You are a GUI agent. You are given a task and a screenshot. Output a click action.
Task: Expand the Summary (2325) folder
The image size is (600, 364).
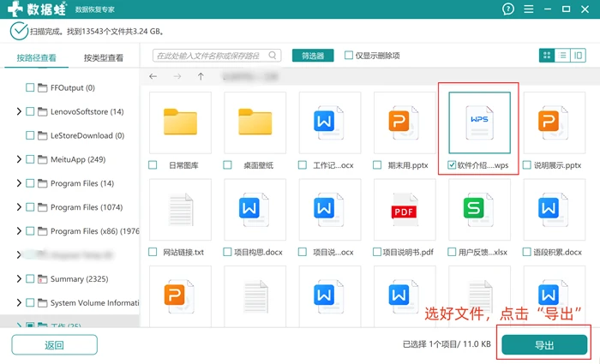[x=19, y=278]
